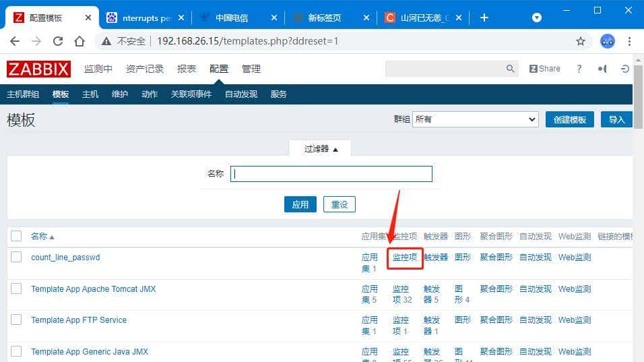Image resolution: width=644 pixels, height=362 pixels.
Task: Close the 配置模板 tab
Action: 88,18
